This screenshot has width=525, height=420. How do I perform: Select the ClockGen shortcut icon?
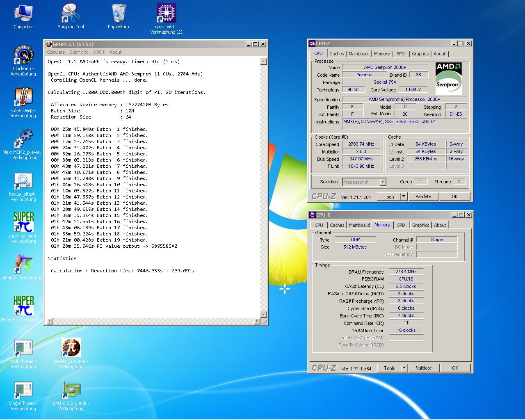click(23, 60)
